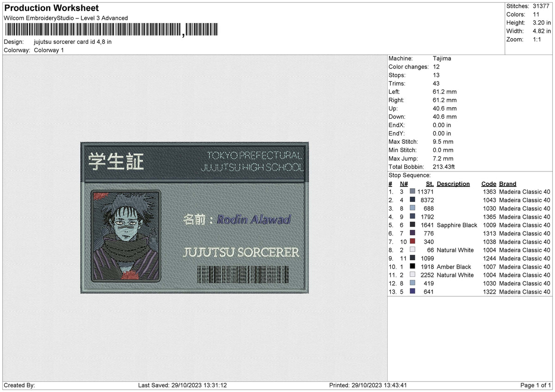Click the Max Jump value 7.2 mm
The height and width of the screenshot is (392, 555).
coord(443,159)
